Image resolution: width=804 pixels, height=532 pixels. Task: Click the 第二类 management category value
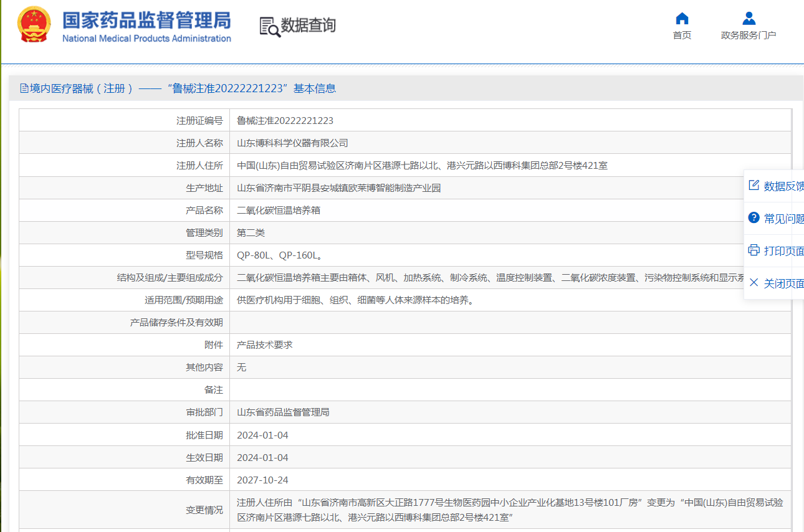251,233
